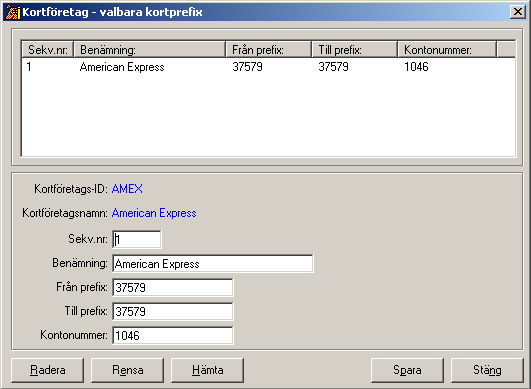Viewport: 531px width, 389px height.
Task: Click the Kontonummer column header
Action: pyautogui.click(x=447, y=50)
